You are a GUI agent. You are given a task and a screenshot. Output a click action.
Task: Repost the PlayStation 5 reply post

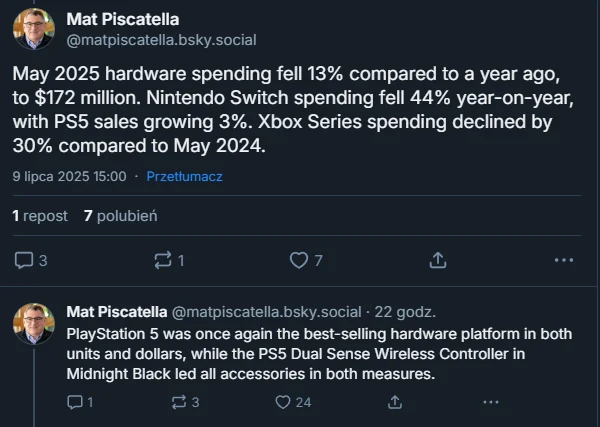(180, 402)
